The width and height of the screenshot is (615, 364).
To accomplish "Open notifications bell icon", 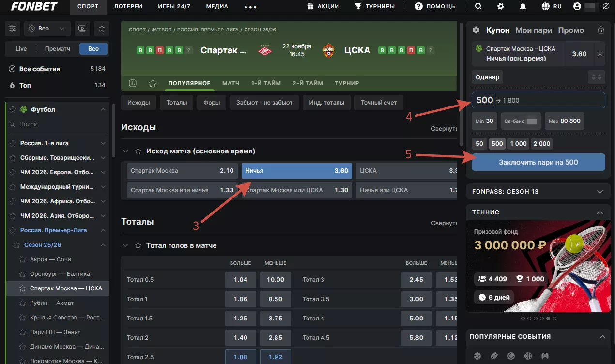I will click(523, 7).
